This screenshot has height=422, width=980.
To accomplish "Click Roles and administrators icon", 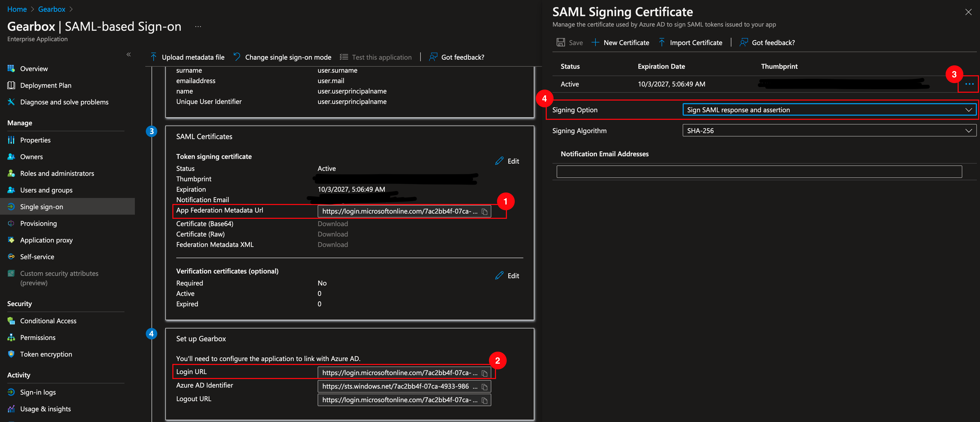I will pos(11,173).
